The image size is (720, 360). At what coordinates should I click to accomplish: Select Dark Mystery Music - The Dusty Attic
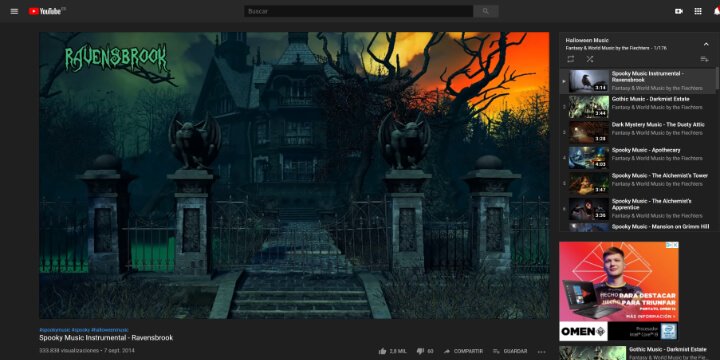point(637,132)
